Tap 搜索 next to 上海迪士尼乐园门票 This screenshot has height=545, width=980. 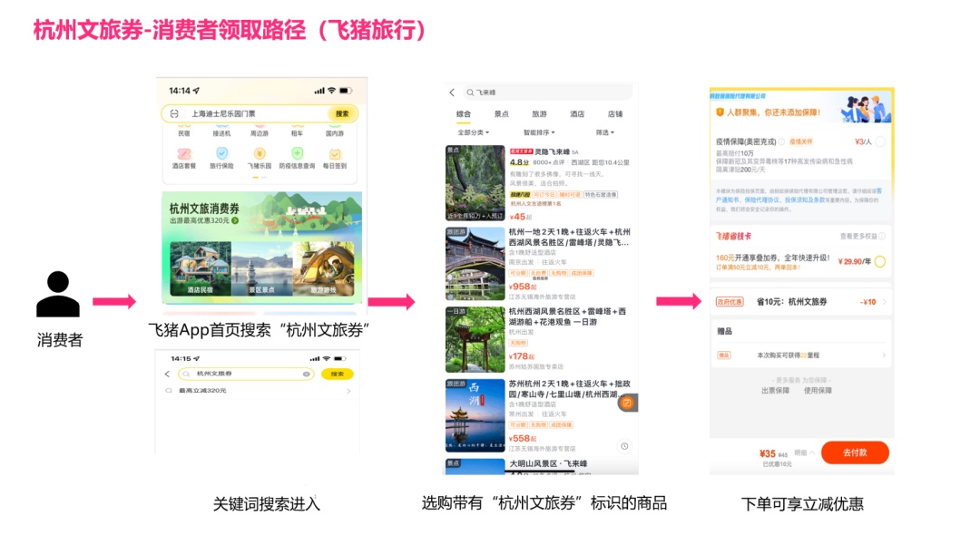(x=342, y=113)
